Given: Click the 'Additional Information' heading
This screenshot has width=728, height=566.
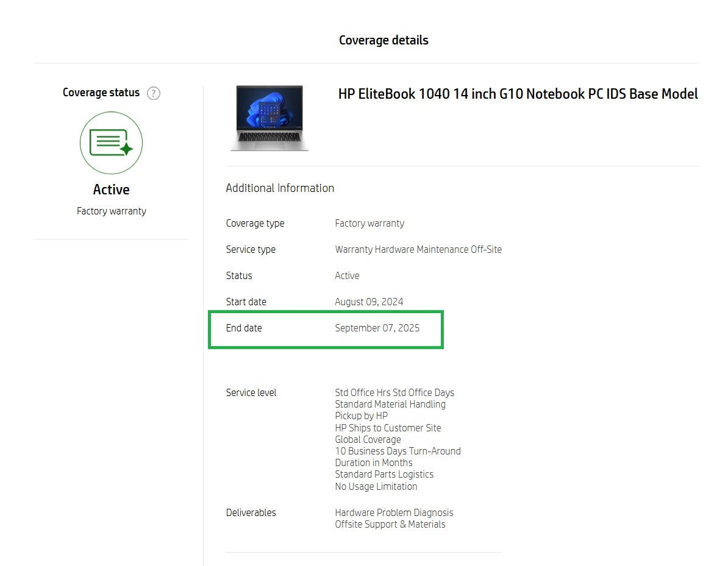Looking at the screenshot, I should pyautogui.click(x=280, y=188).
